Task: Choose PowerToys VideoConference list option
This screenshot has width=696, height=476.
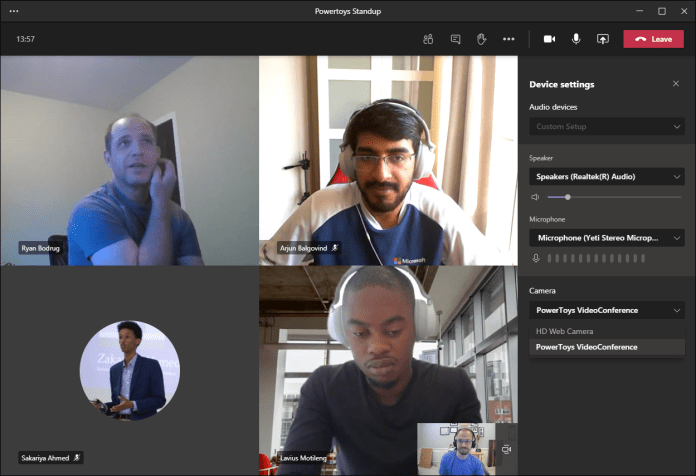Action: [607, 347]
